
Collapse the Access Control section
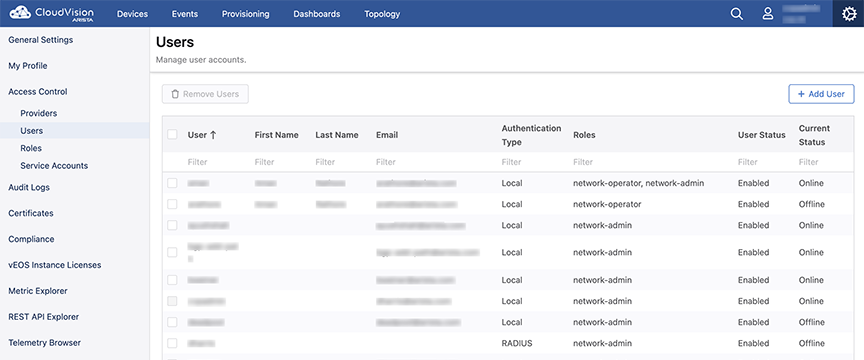37,92
